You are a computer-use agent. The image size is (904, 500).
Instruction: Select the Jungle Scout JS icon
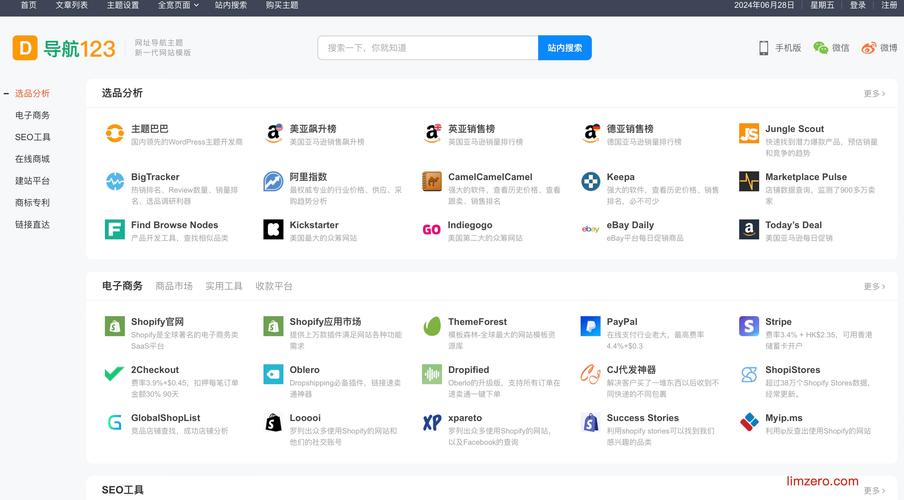click(749, 133)
